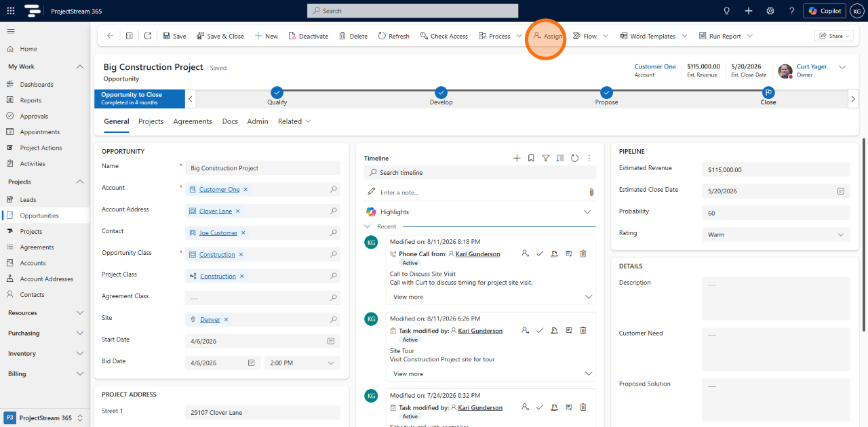The height and width of the screenshot is (427, 868).
Task: Open the timeline filter funnel
Action: click(x=546, y=158)
